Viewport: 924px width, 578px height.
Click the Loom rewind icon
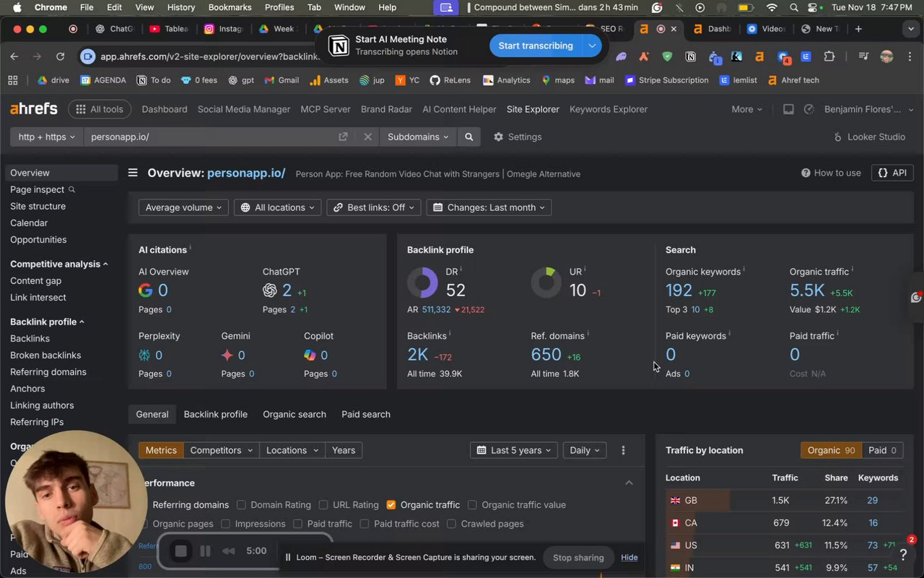coord(229,551)
